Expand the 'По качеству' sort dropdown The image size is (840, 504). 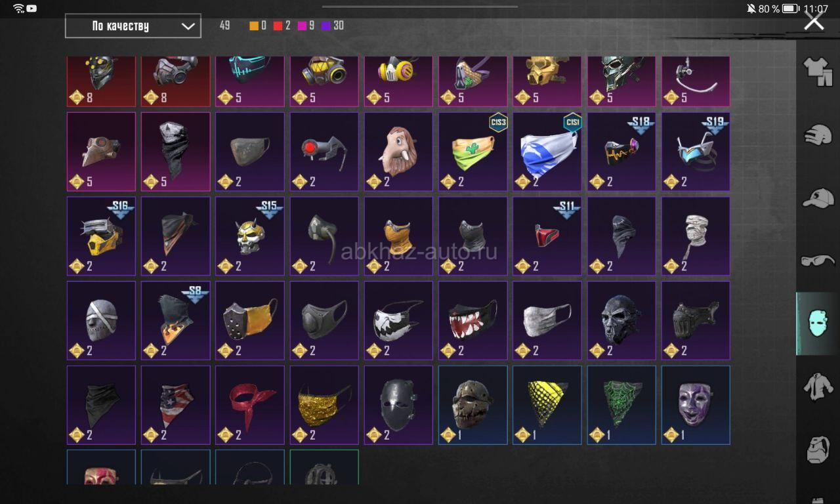point(133,26)
